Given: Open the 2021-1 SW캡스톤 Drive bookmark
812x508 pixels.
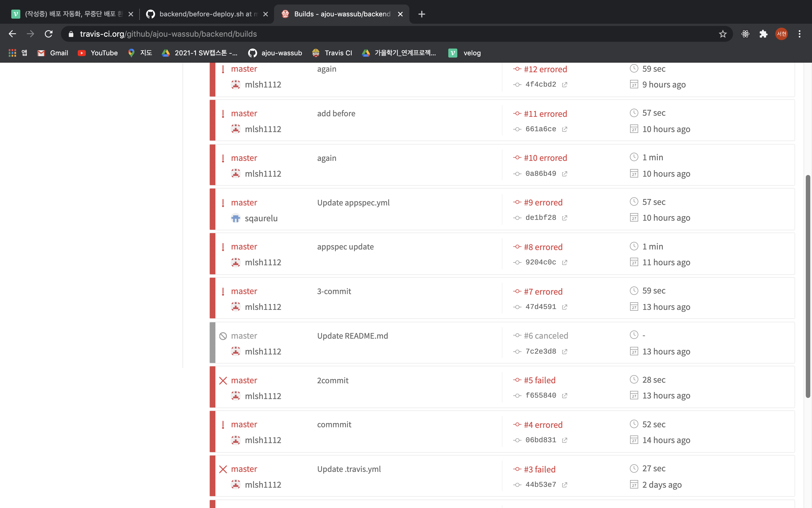Looking at the screenshot, I should [x=200, y=53].
